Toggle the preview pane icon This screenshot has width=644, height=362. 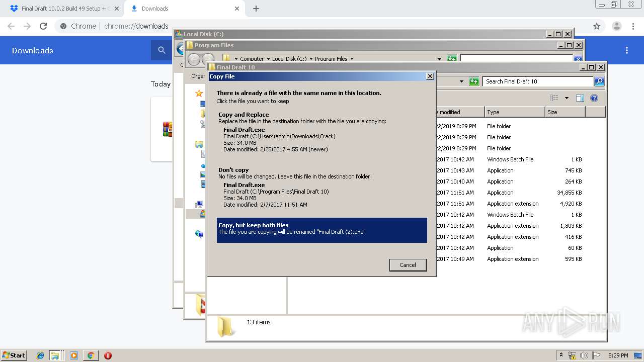pos(580,98)
